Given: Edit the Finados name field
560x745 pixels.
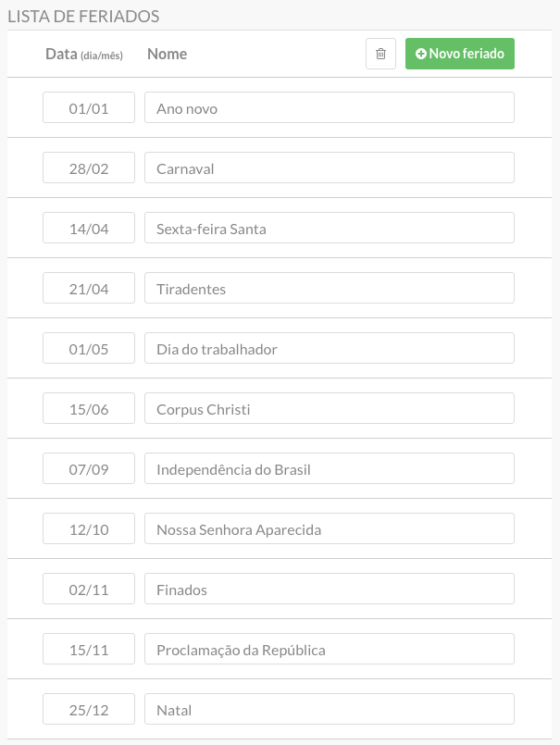Looking at the screenshot, I should click(x=329, y=589).
